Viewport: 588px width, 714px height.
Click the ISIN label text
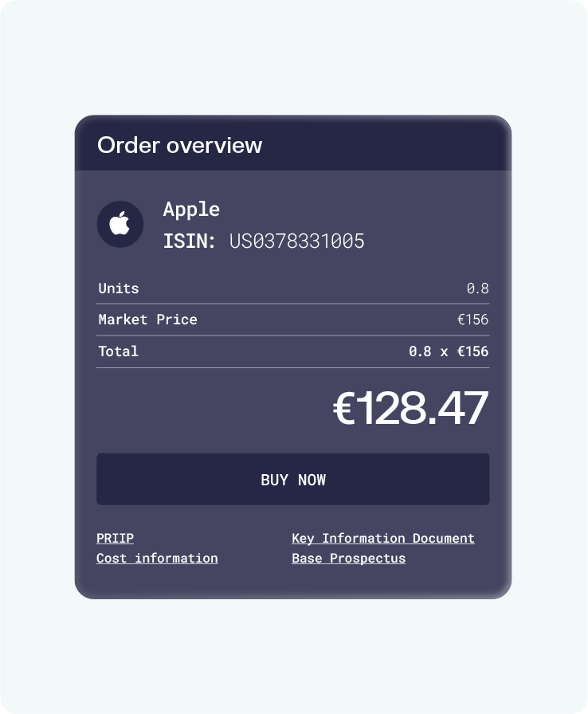point(189,241)
